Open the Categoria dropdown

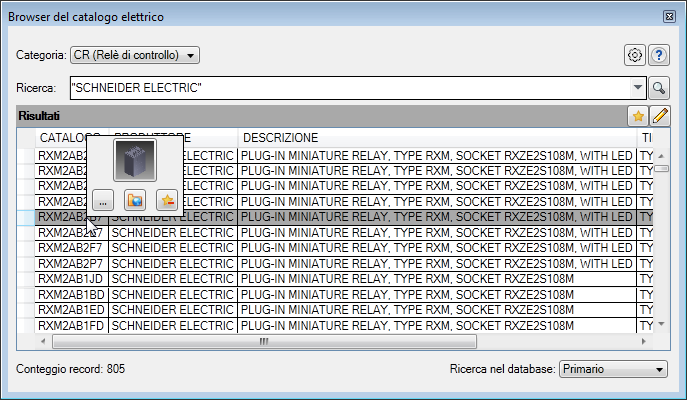[135, 55]
